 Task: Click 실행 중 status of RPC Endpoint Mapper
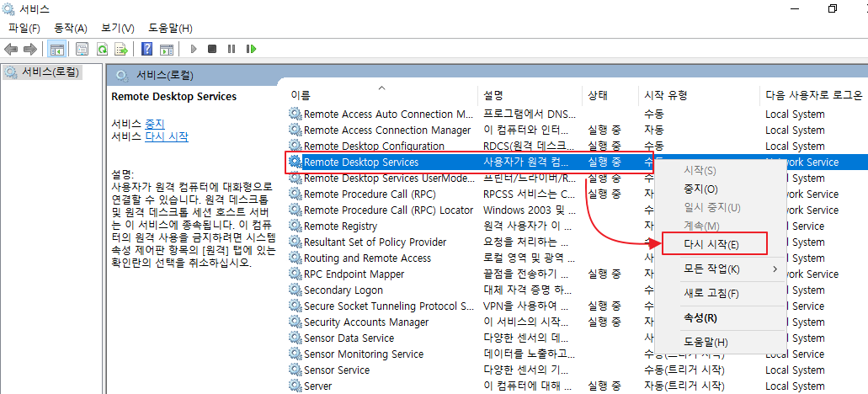pyautogui.click(x=604, y=274)
